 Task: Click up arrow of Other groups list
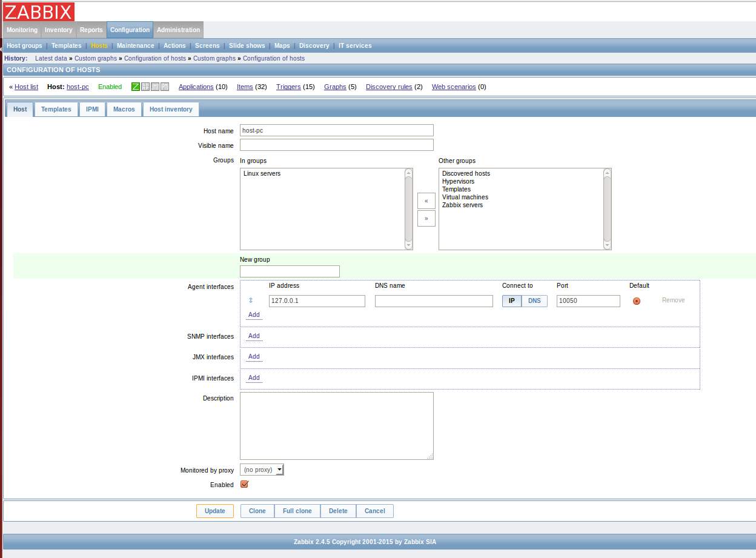607,173
